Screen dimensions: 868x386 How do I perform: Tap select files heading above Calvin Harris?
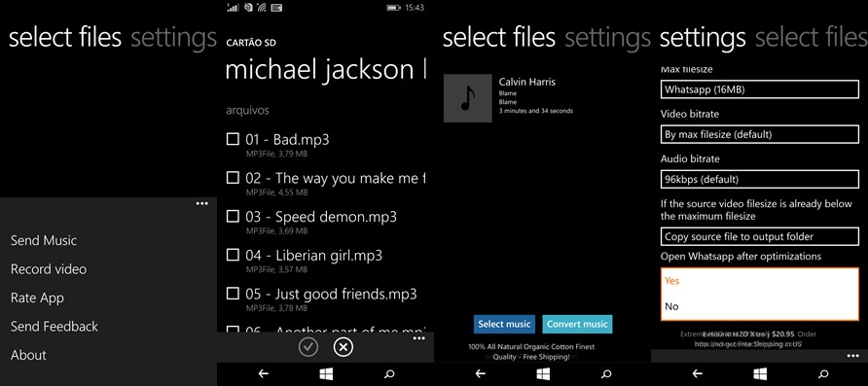[x=499, y=38]
